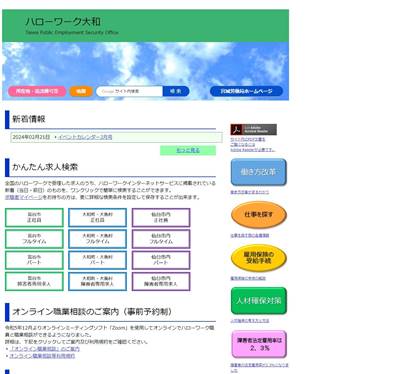Screen dimensions: 400x374
Task: Select 仙台市内 パート box
Action: 161,260
